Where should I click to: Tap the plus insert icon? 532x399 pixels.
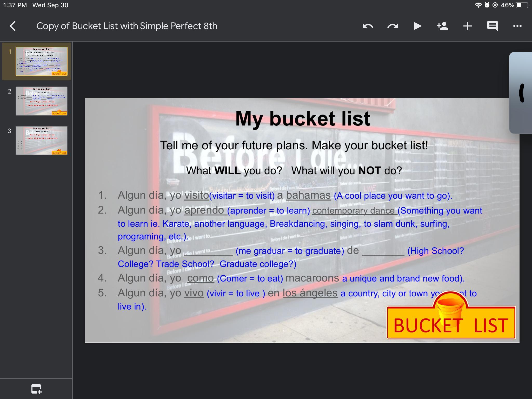coord(467,26)
